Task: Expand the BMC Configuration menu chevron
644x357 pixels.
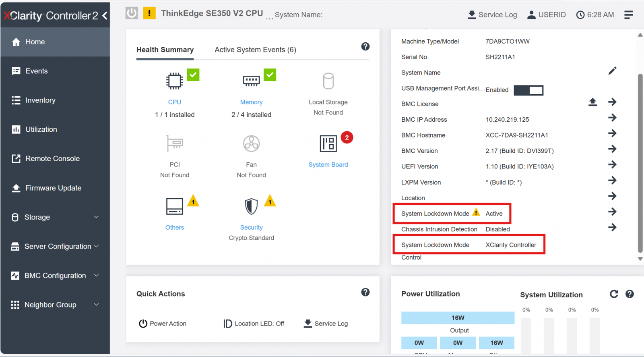Action: pyautogui.click(x=96, y=276)
